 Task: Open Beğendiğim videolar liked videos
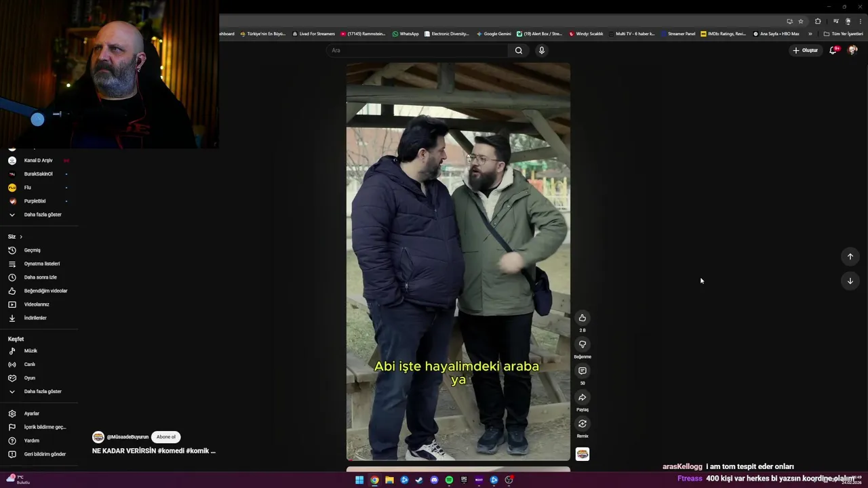pyautogui.click(x=39, y=291)
